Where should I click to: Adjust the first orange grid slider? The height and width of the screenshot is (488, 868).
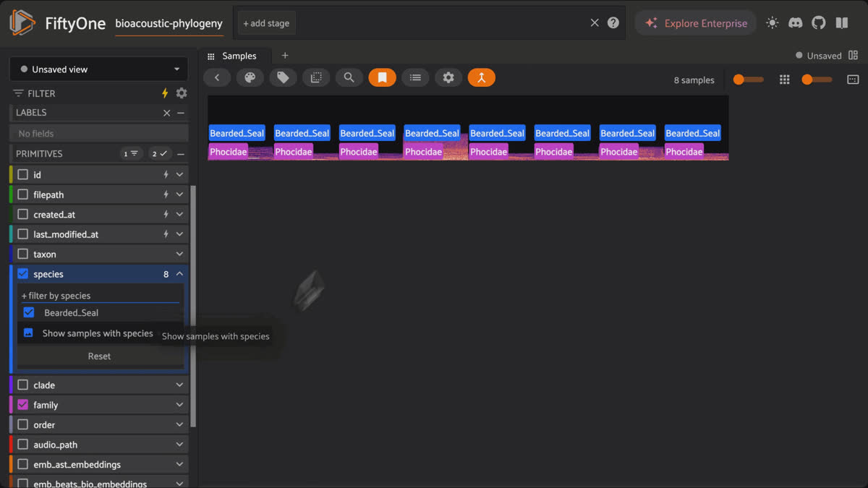coord(748,80)
